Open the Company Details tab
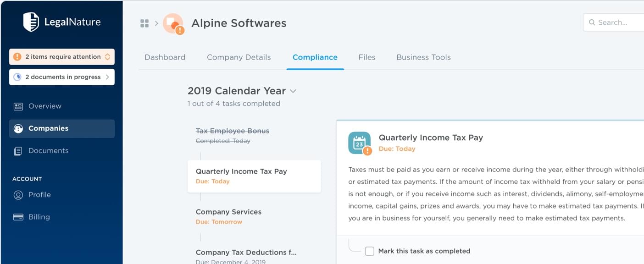This screenshot has height=264, width=644. 239,57
